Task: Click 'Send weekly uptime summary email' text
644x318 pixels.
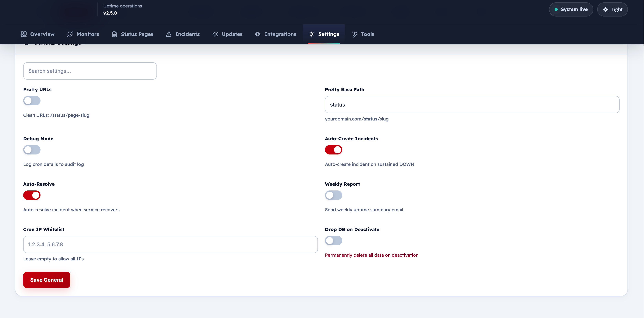Action: pyautogui.click(x=364, y=210)
